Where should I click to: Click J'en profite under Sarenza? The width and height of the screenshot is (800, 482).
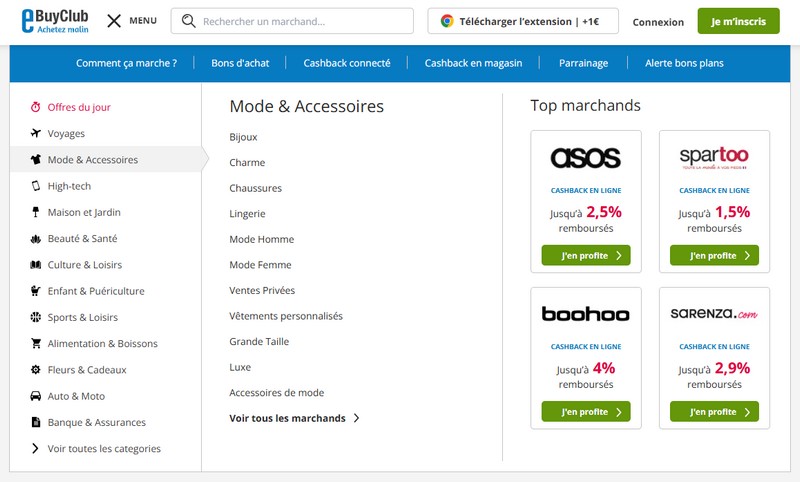click(x=714, y=412)
